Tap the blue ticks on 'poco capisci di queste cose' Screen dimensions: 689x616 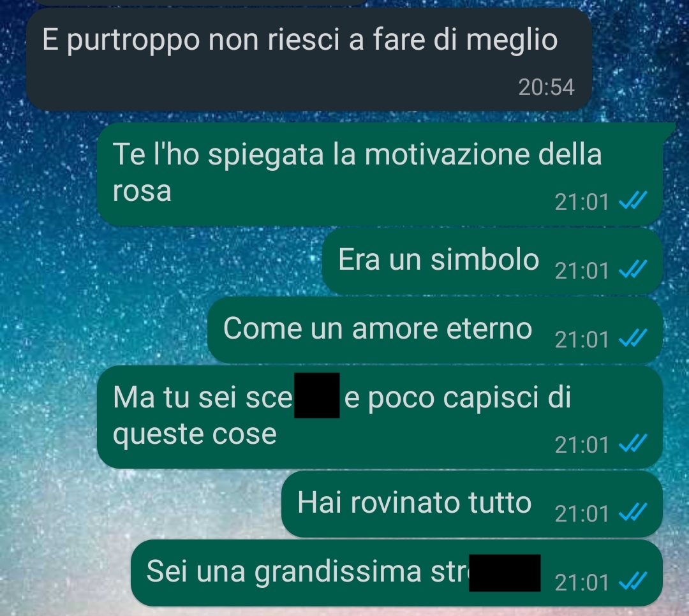(x=633, y=443)
